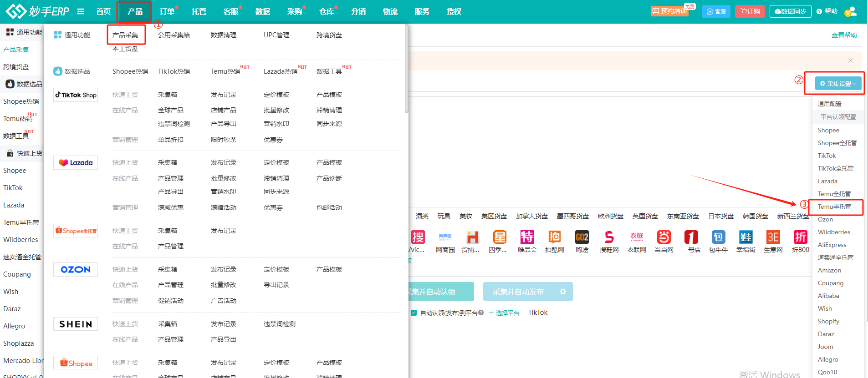Viewport: 868px width, 378px height.
Task: Open Coupang in left sidebar
Action: (x=17, y=274)
